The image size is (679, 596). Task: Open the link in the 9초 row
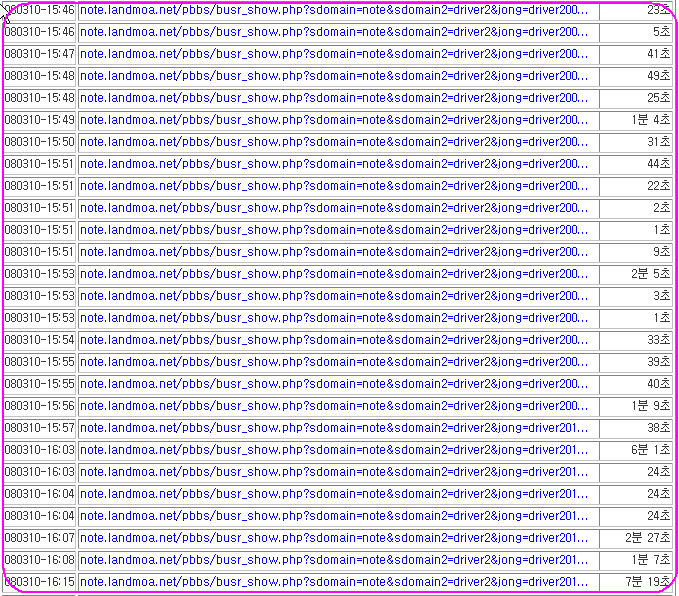pos(334,252)
